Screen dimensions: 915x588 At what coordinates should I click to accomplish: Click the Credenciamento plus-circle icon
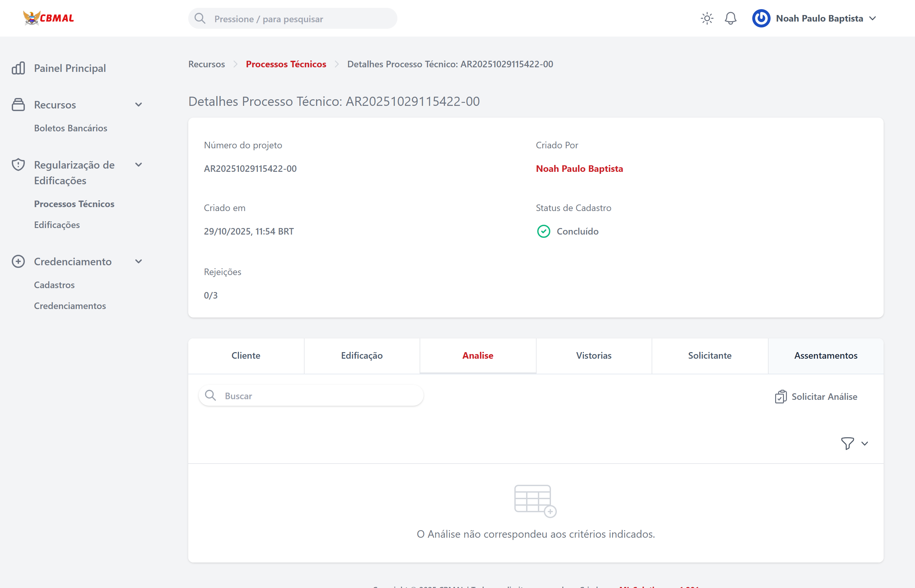click(x=18, y=262)
